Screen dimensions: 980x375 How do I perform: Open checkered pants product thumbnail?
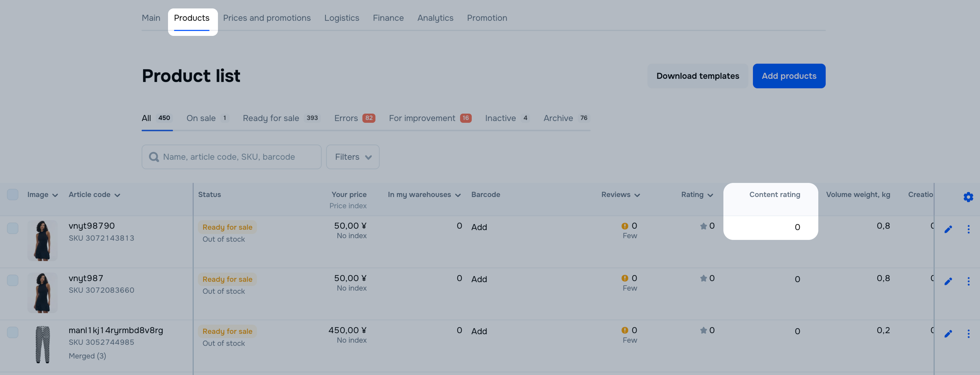[43, 344]
